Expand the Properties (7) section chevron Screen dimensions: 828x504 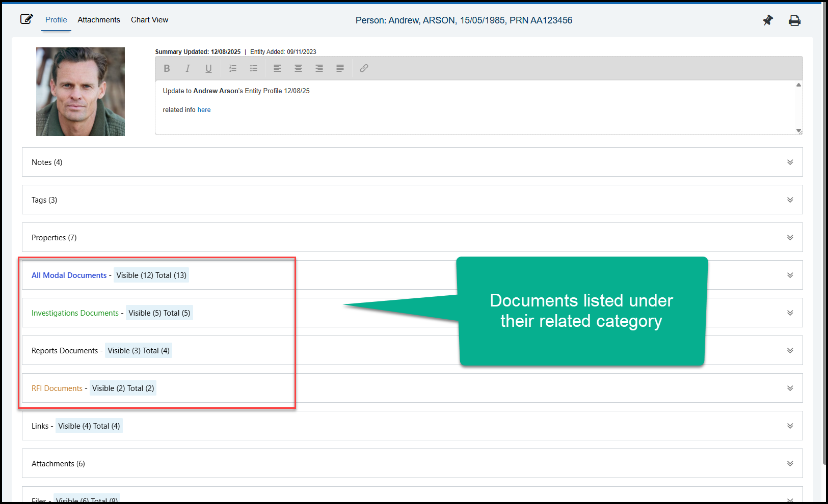[790, 238]
